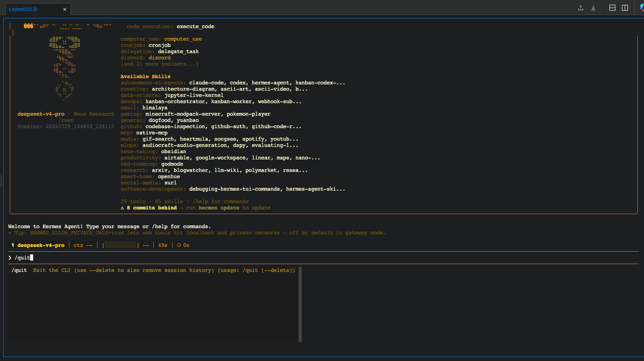Split the terminal horizontally with stacked-panes icon

pos(612,8)
